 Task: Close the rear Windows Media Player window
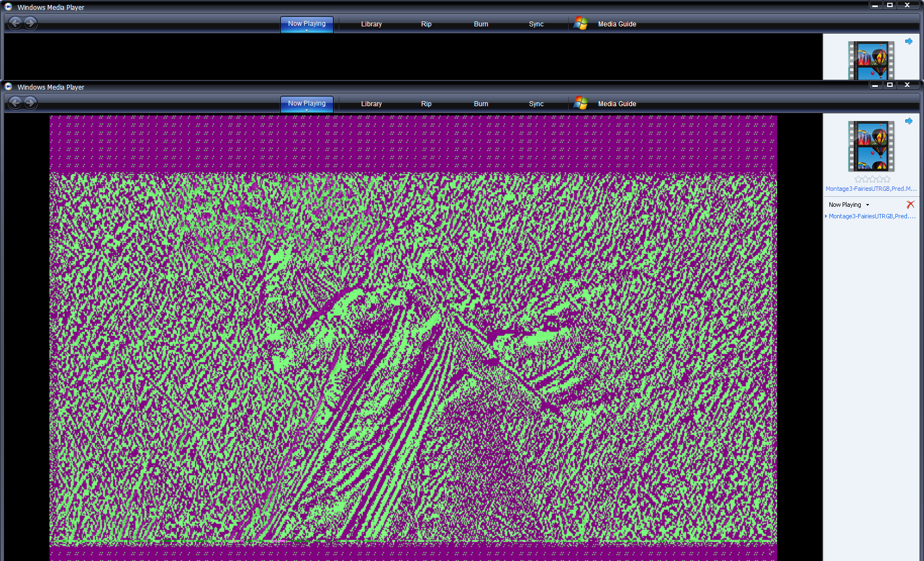click(x=908, y=5)
